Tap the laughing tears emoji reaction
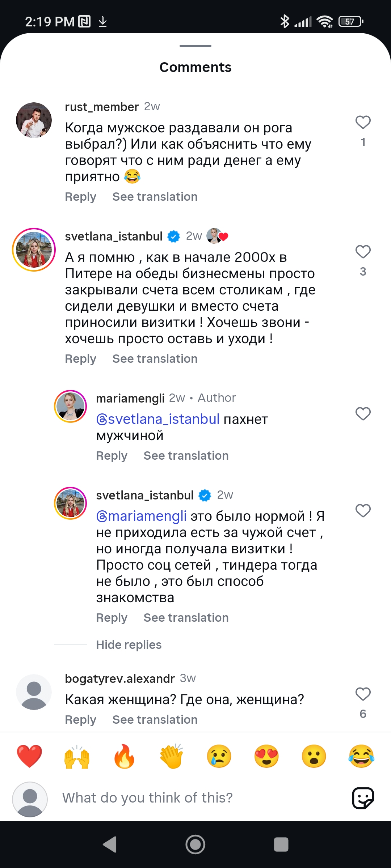The width and height of the screenshot is (391, 868). 361,756
